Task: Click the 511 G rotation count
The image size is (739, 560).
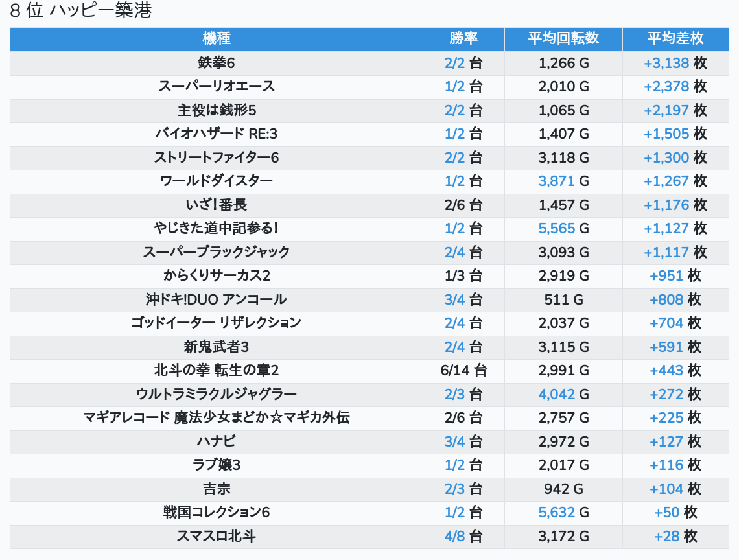Action: (x=563, y=300)
